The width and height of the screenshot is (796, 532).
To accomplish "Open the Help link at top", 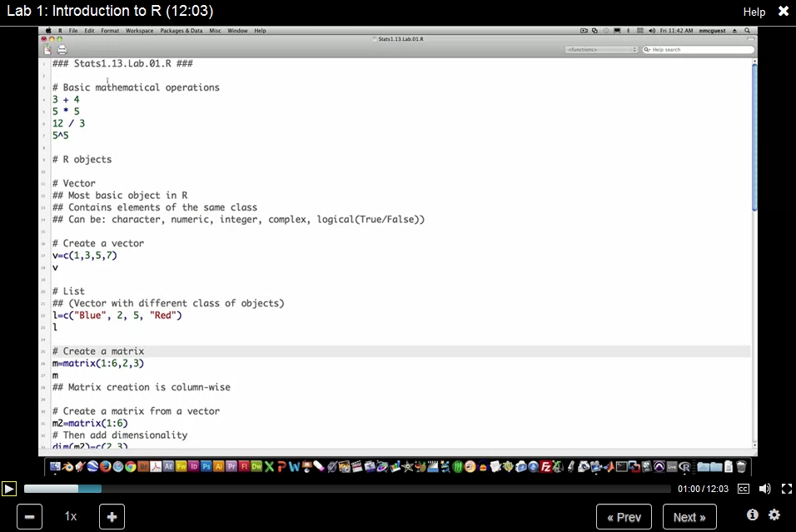I will (754, 12).
